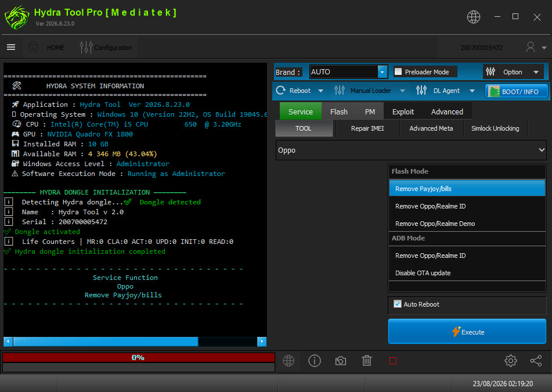Click the HOME house icon
This screenshot has width=552, height=392.
(x=33, y=47)
